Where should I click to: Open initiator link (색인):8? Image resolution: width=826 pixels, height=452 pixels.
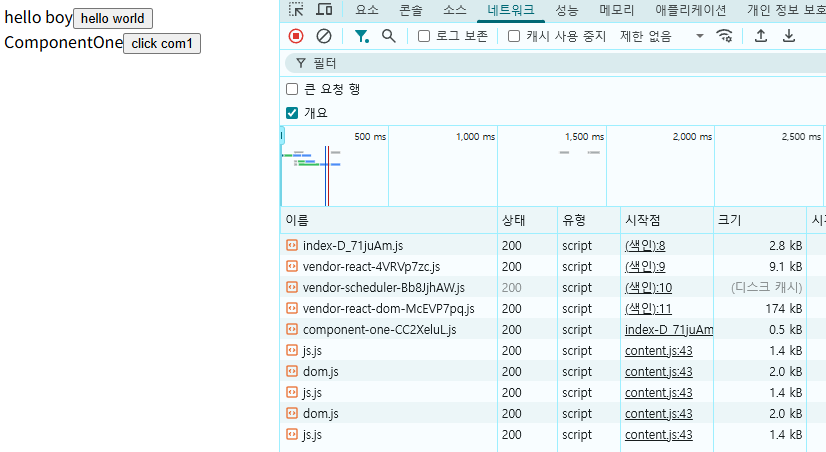[645, 245]
